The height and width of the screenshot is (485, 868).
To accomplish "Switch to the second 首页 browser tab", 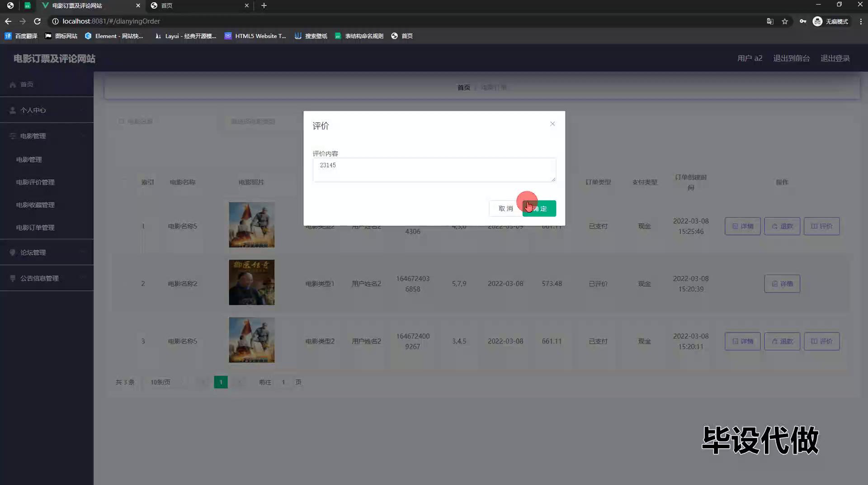I will tap(199, 5).
